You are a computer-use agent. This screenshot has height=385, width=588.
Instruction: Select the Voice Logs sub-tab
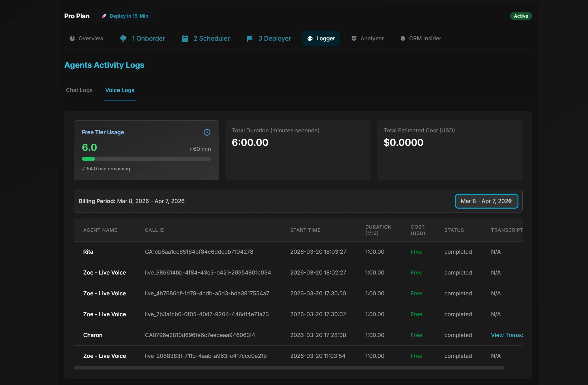coord(120,90)
